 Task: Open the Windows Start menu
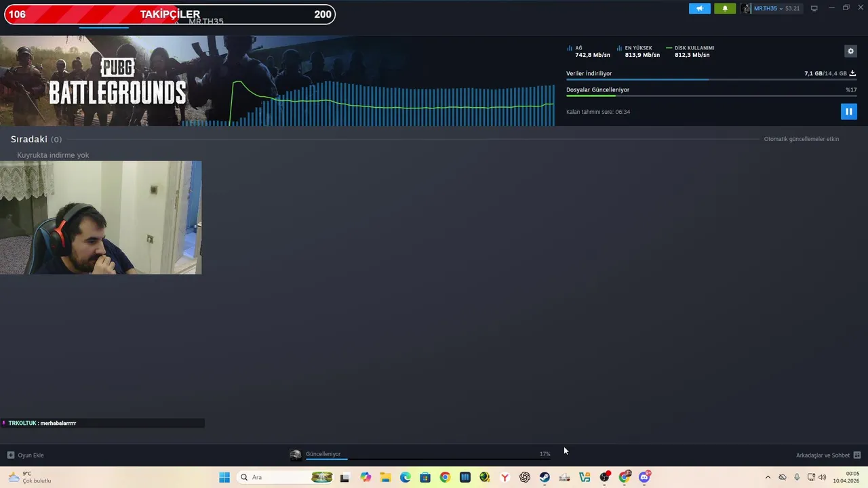[x=224, y=477]
